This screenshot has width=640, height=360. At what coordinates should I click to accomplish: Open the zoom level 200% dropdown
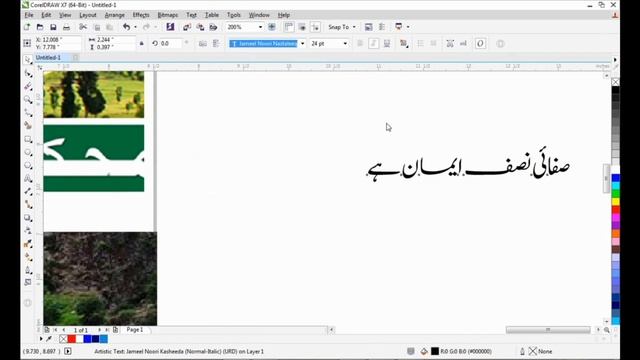click(x=260, y=27)
